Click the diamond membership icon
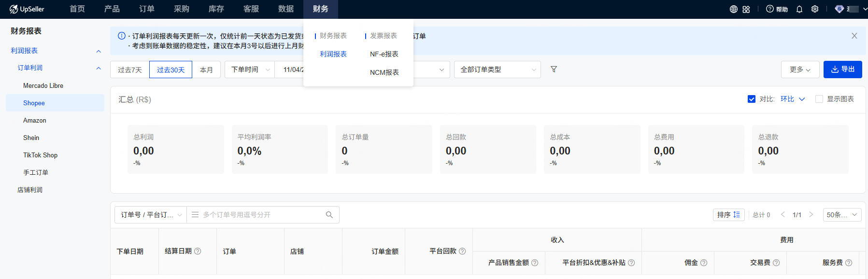This screenshot has width=868, height=279. pos(840,9)
